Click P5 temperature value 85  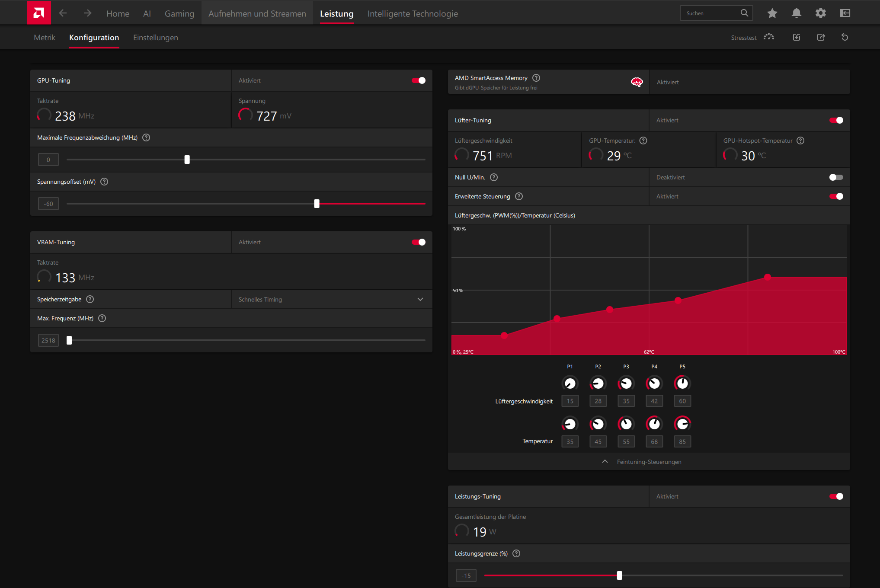click(x=682, y=441)
